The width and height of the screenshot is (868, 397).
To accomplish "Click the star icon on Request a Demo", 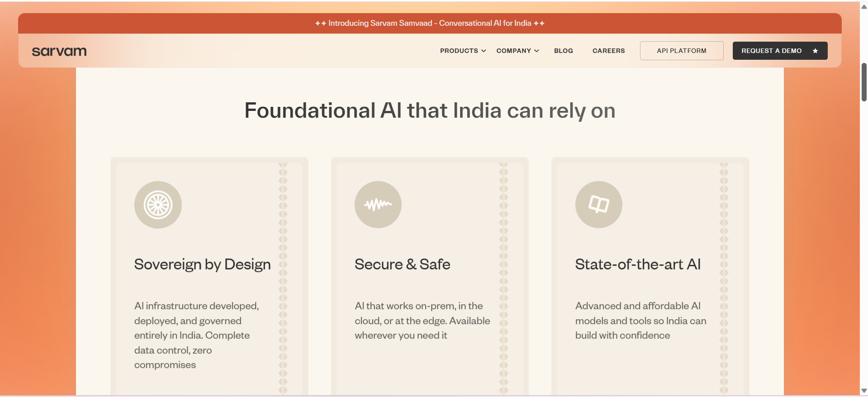I will [x=815, y=51].
